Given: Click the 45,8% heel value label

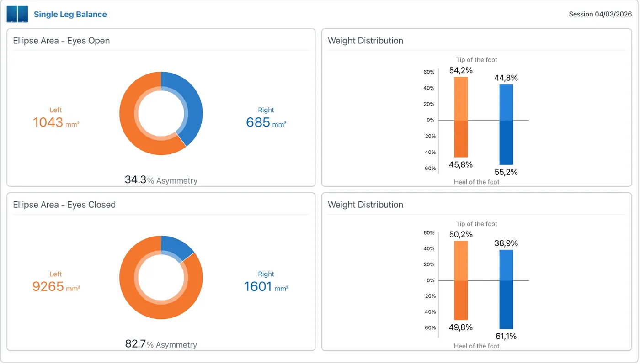Looking at the screenshot, I should coord(461,164).
